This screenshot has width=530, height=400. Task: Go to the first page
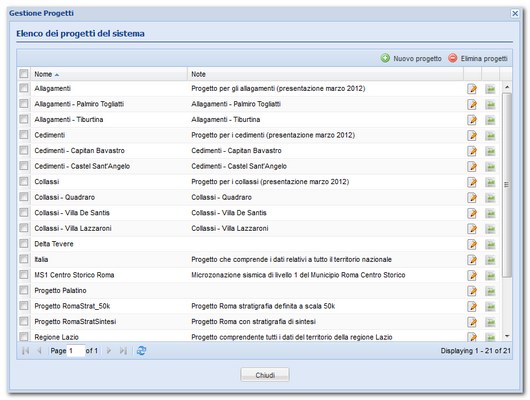(x=25, y=351)
